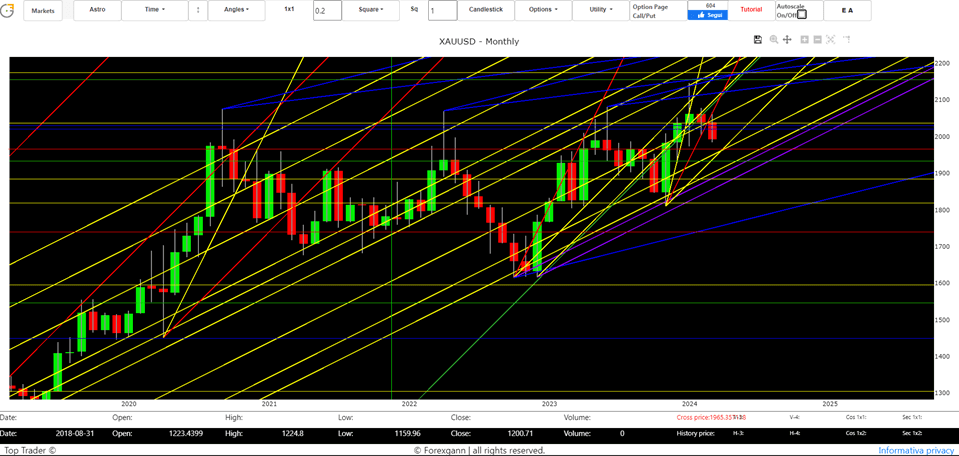
Task: Open the Markets menu
Action: coord(43,11)
